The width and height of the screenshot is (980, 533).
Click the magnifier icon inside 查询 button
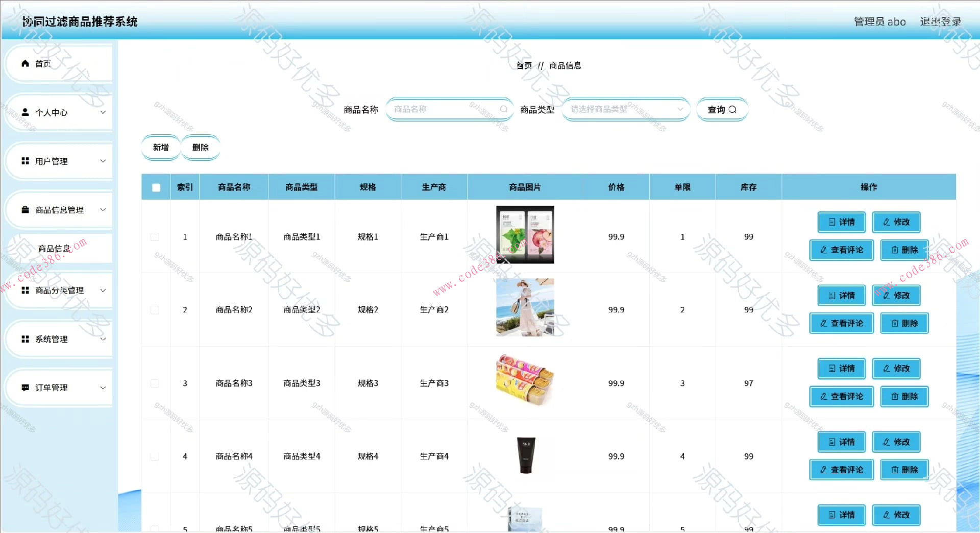point(732,109)
